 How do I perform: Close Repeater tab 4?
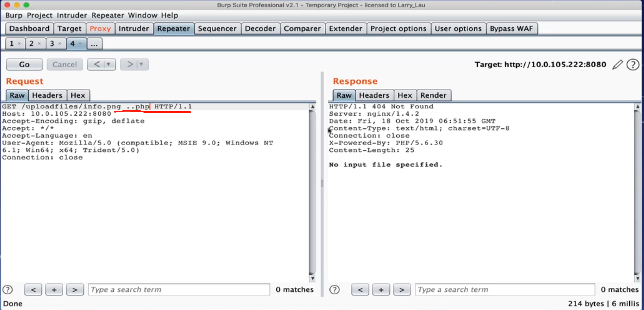(x=80, y=44)
